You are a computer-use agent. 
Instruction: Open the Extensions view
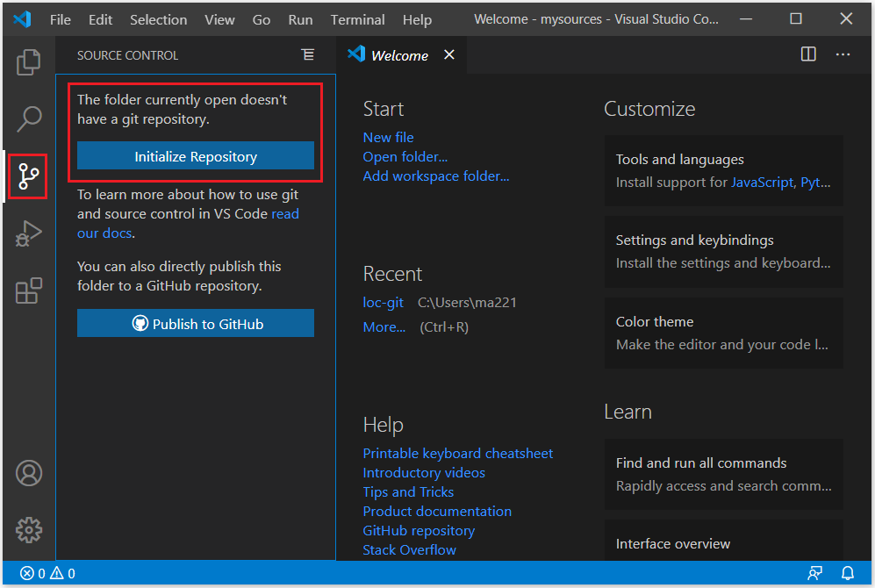28,290
